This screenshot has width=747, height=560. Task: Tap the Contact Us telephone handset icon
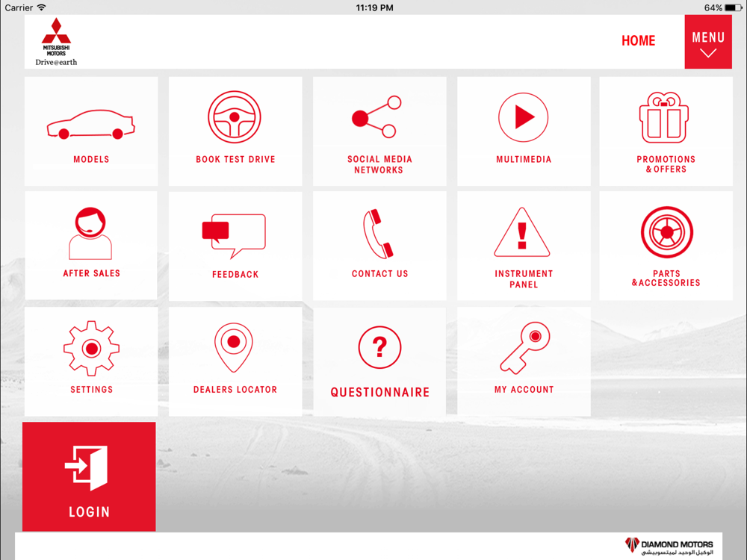tap(378, 233)
